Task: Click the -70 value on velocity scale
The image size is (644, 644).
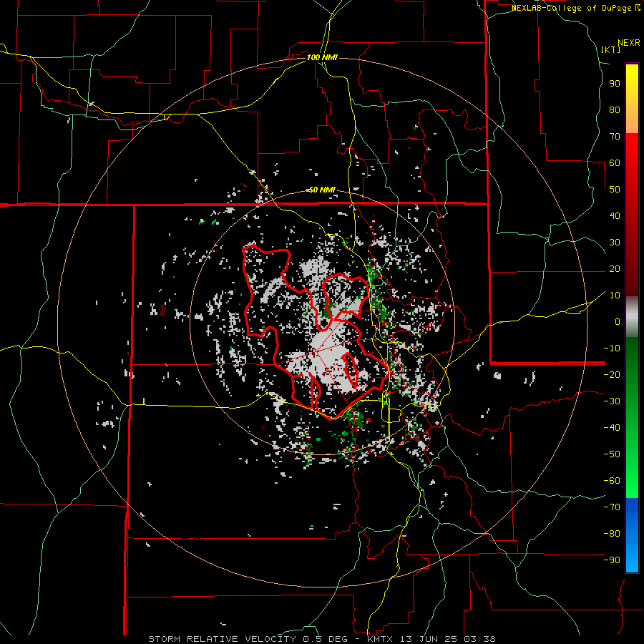Action: [x=612, y=507]
